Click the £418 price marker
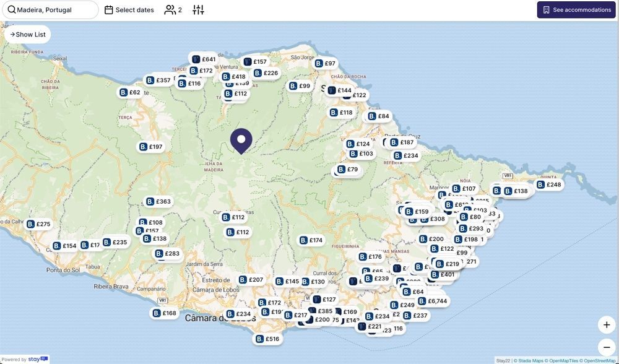Image resolution: width=619 pixels, height=364 pixels. [234, 76]
